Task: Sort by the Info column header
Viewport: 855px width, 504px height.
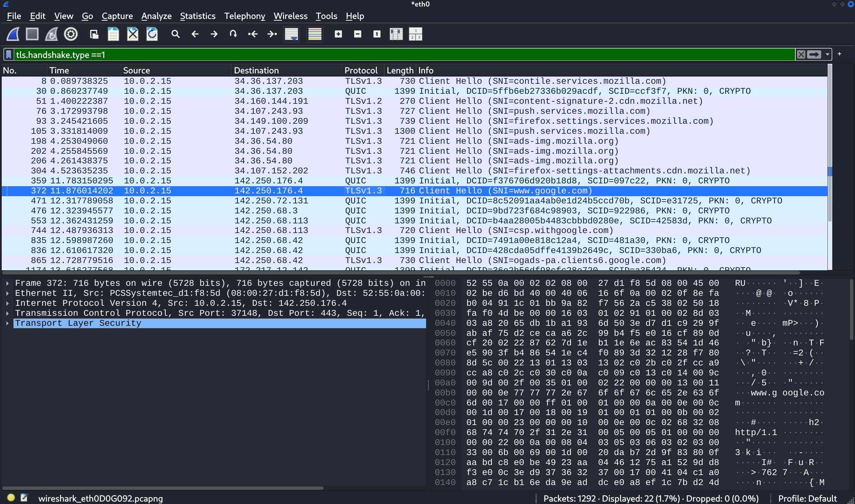Action: (622, 70)
